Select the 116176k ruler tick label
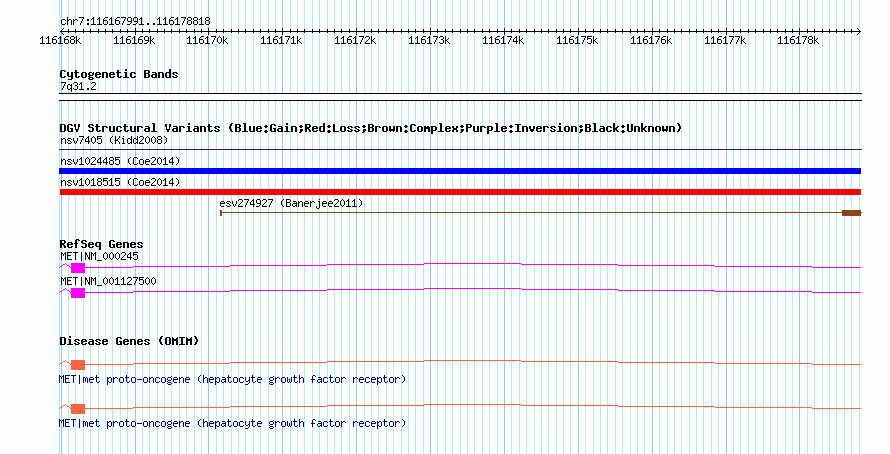The width and height of the screenshot is (890, 454). [x=651, y=40]
